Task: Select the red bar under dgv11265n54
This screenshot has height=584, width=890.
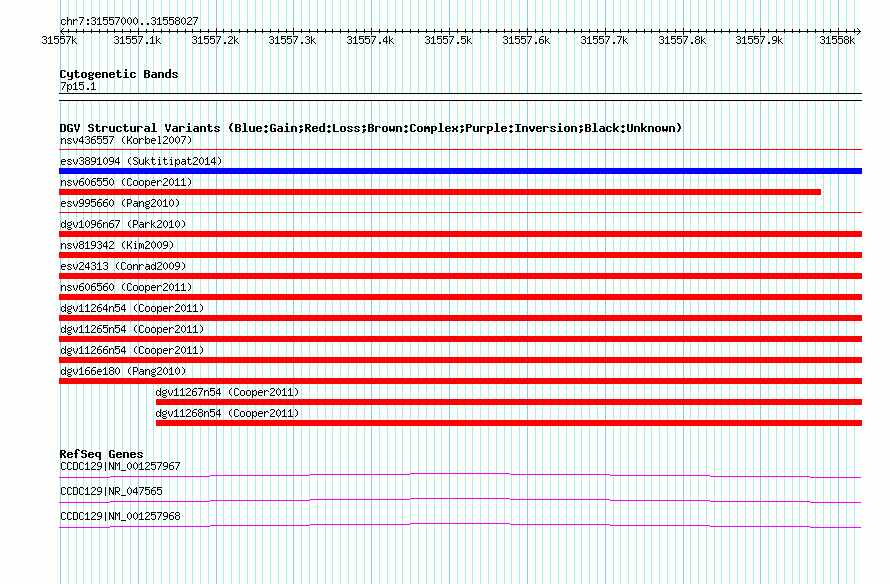Action: pyautogui.click(x=460, y=339)
